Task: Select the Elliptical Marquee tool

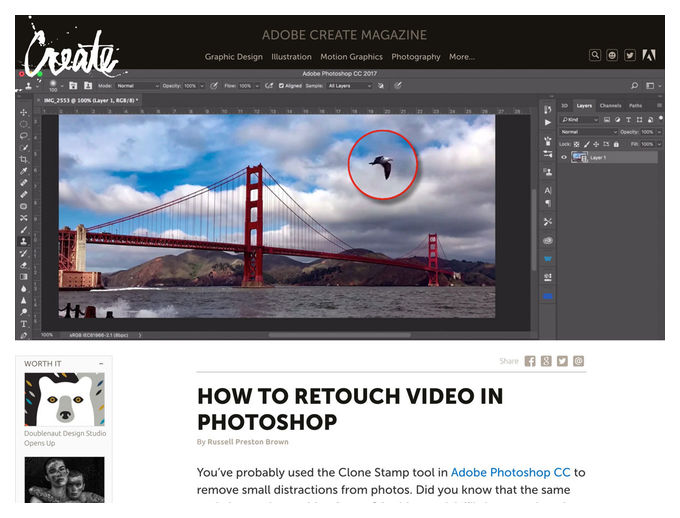Action: 23,124
